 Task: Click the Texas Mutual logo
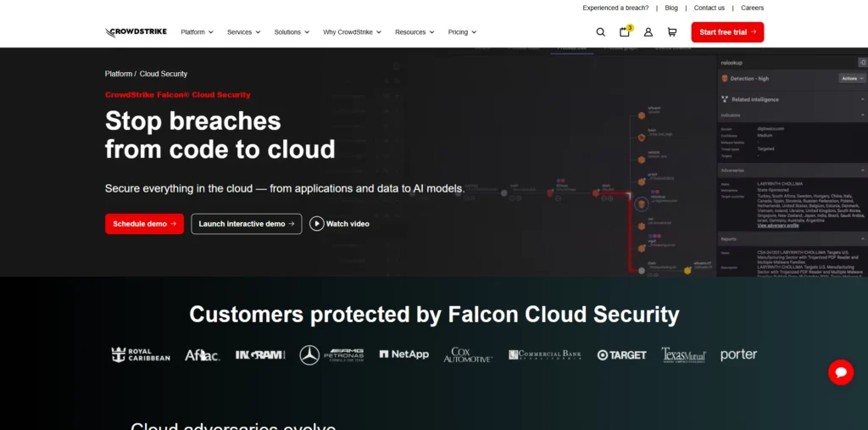(684, 355)
